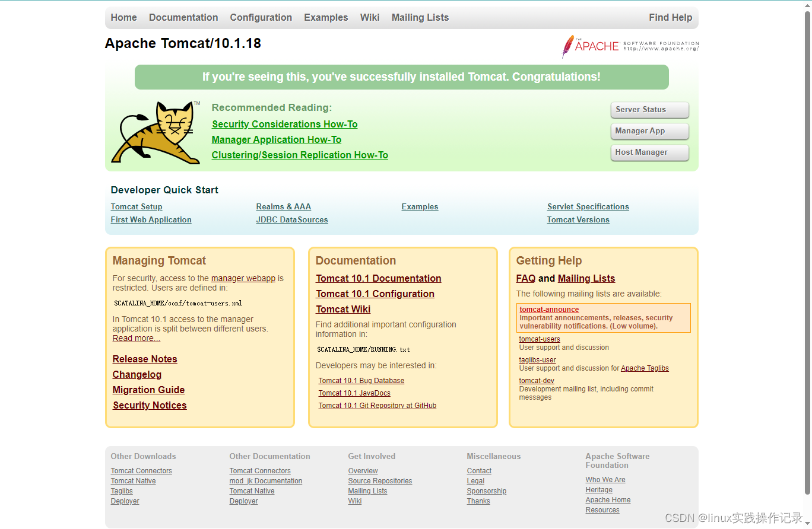Open Clustering/Session Replication How-To link
The height and width of the screenshot is (529, 812).
[x=300, y=155]
